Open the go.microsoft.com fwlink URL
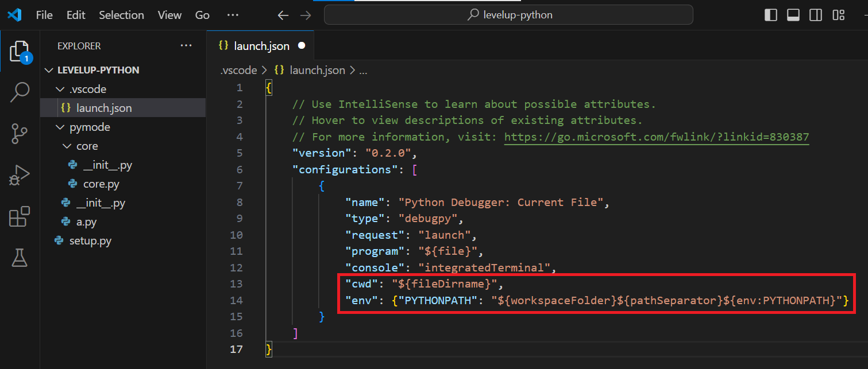Image resolution: width=868 pixels, height=369 pixels. click(x=657, y=137)
